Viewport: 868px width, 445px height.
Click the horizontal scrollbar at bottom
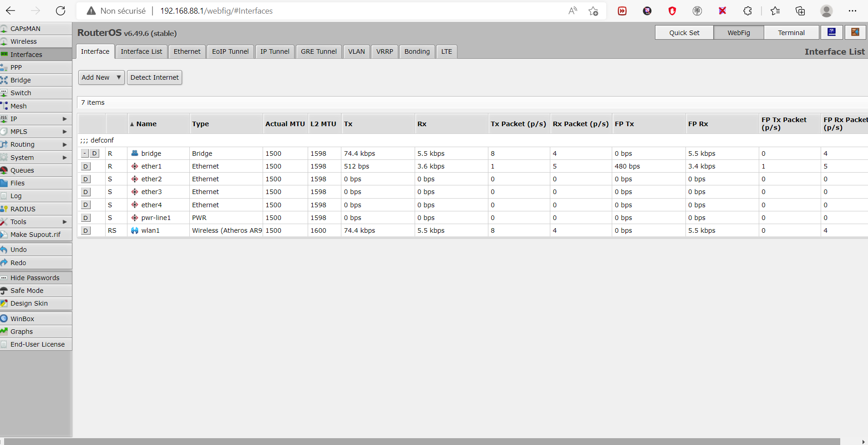421,441
